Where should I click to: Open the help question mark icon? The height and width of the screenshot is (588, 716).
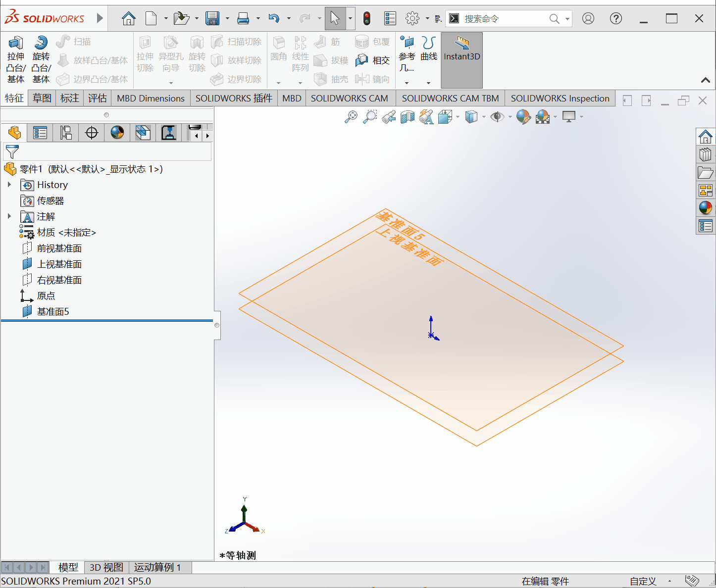(x=616, y=19)
